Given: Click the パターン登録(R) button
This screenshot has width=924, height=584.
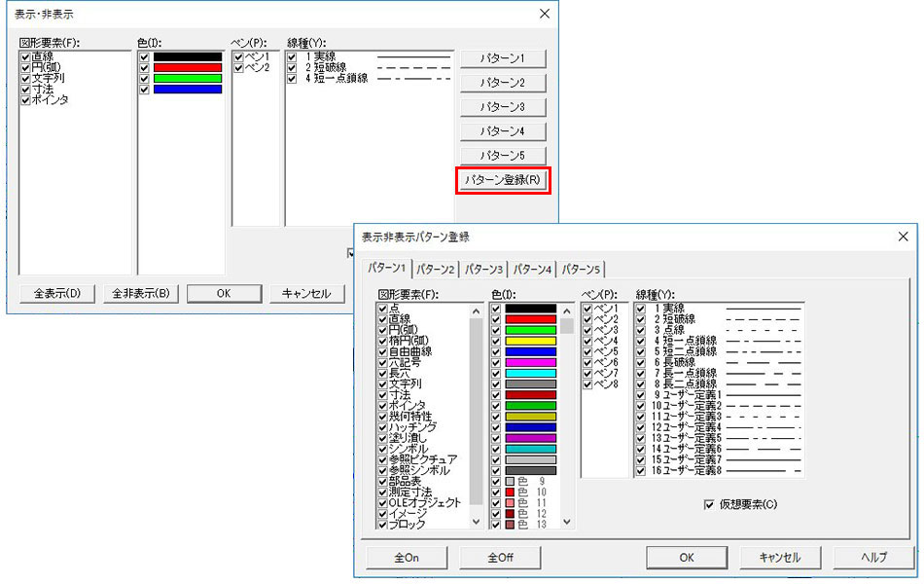Looking at the screenshot, I should (503, 180).
